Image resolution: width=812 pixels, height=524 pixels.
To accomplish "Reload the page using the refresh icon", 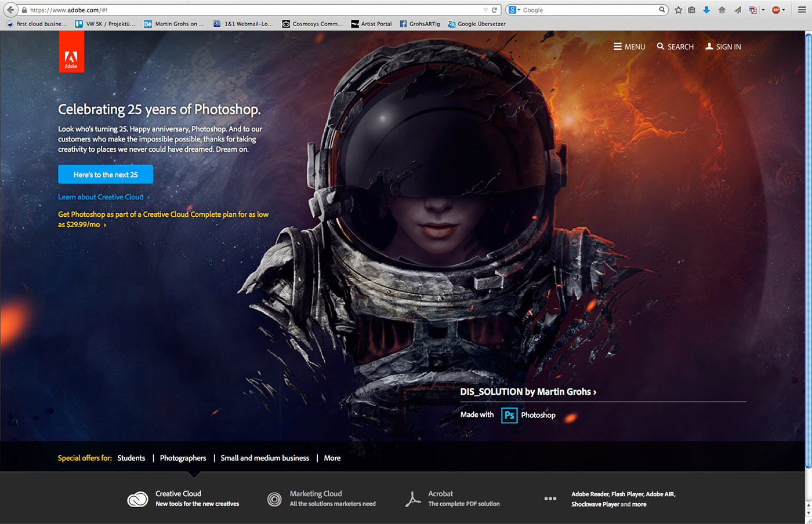I will click(x=494, y=10).
